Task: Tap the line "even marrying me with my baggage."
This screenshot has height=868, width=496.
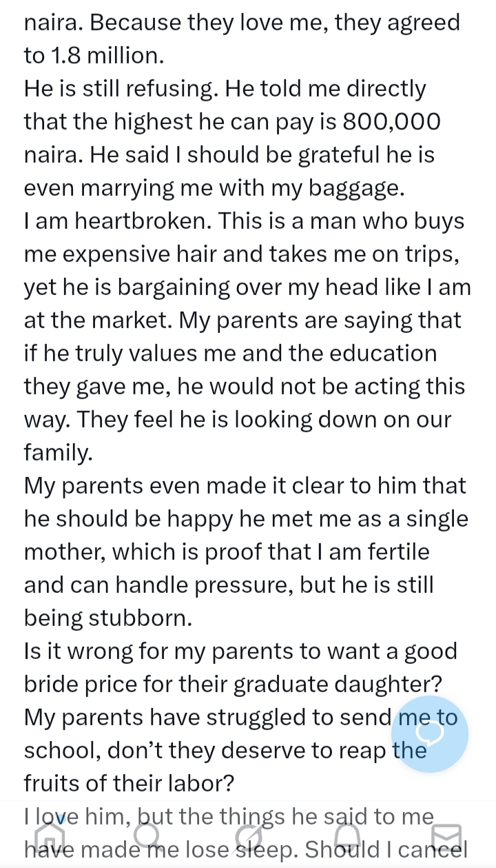Action: coord(214,188)
